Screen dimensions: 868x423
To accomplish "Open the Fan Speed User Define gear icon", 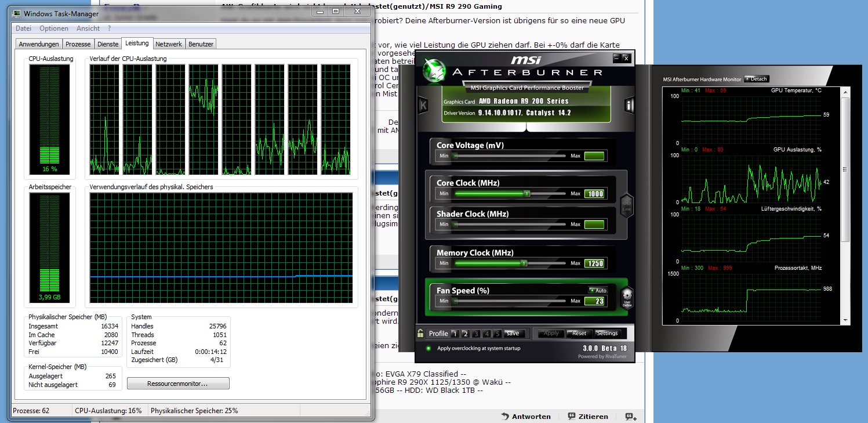I will tap(626, 298).
